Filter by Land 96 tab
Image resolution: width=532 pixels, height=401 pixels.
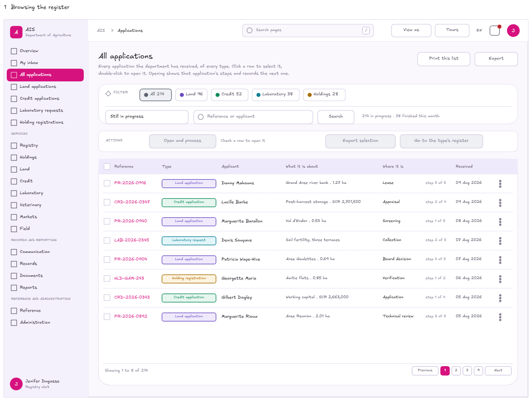[x=192, y=94]
